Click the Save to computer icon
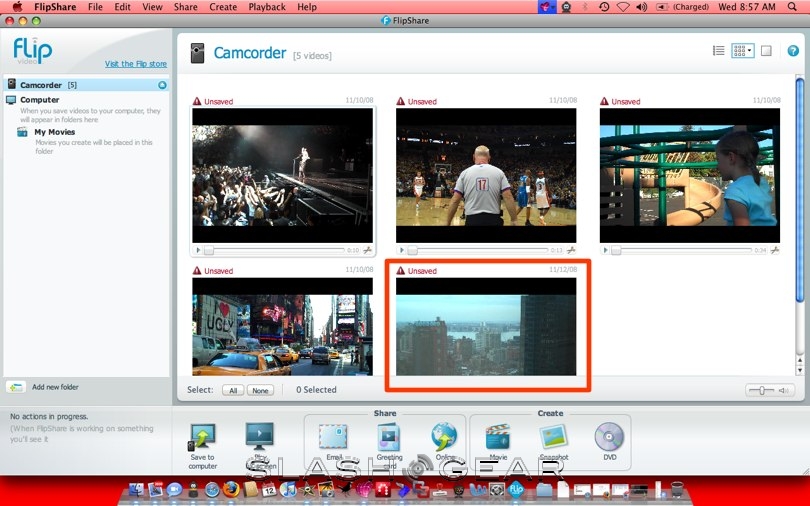 point(202,438)
